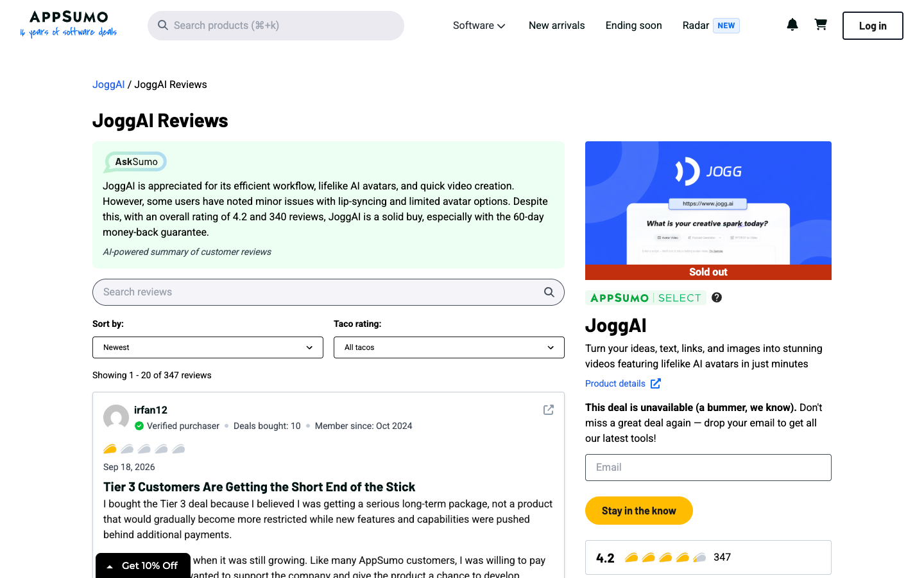Click the AppSumo logo
The width and height of the screenshot is (924, 578).
click(x=69, y=24)
